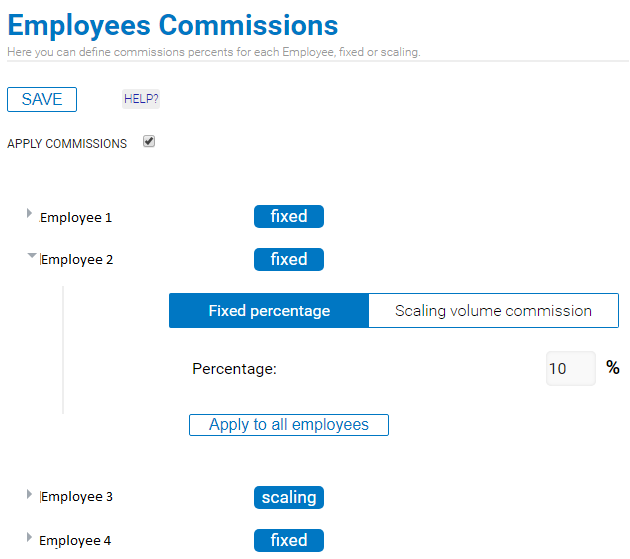Screen dimensions: 630x559
Task: Expand the Employee 4 row arrow
Action: [29, 537]
